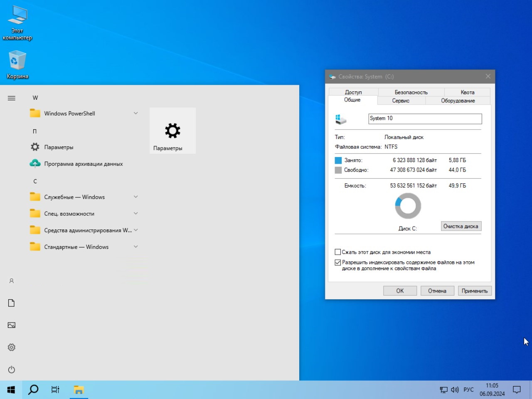Screen dimensions: 532x399
Task: Switch to the Доступ tab
Action: (x=353, y=92)
